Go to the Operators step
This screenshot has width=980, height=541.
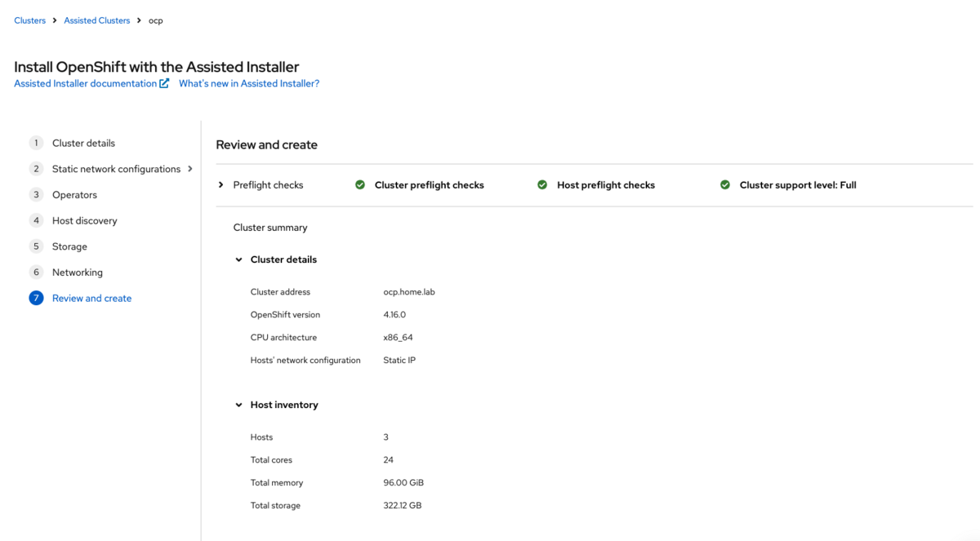pos(74,195)
